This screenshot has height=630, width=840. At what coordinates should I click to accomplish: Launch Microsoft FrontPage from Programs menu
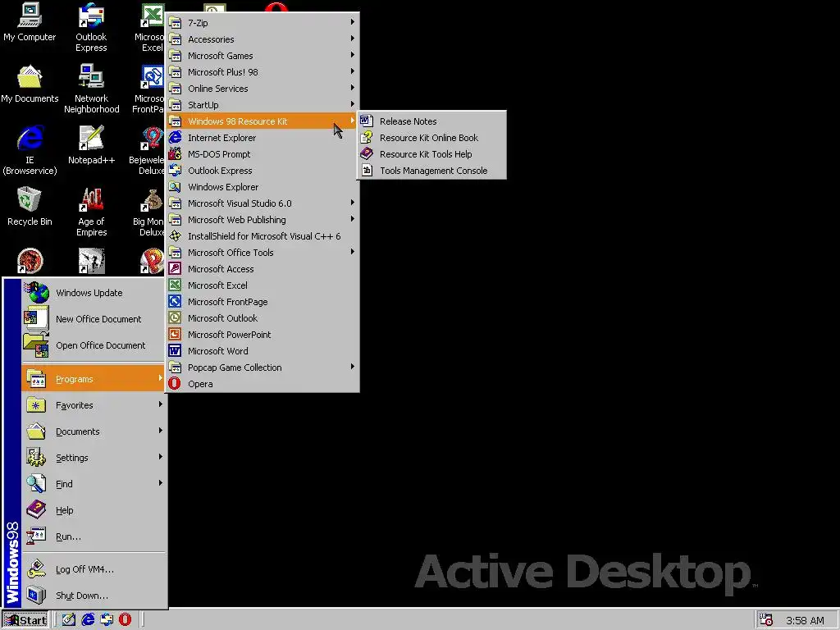[262, 302]
